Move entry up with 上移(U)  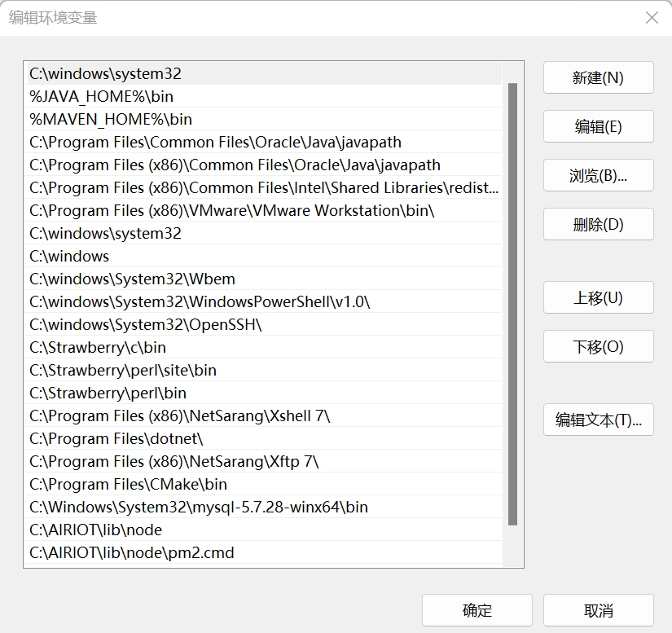tap(598, 297)
